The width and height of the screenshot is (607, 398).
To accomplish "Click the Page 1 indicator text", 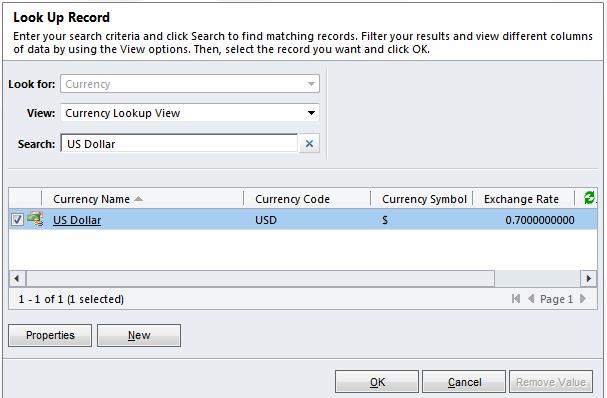I will point(556,299).
